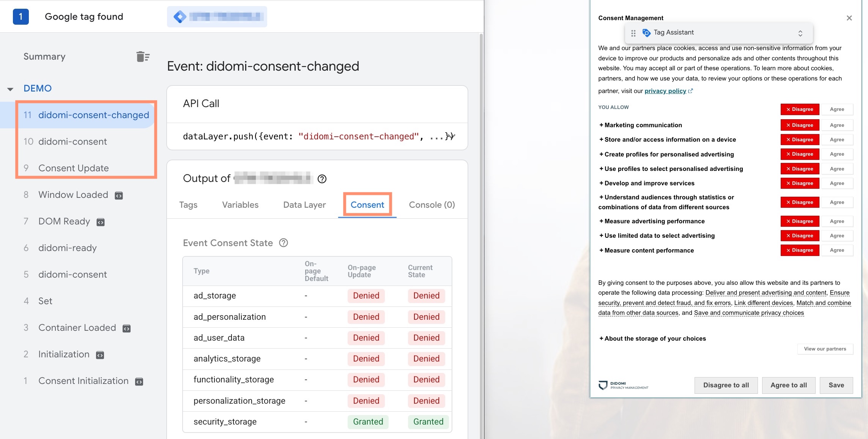Click the Tag Assistant drag handle icon

coord(633,33)
